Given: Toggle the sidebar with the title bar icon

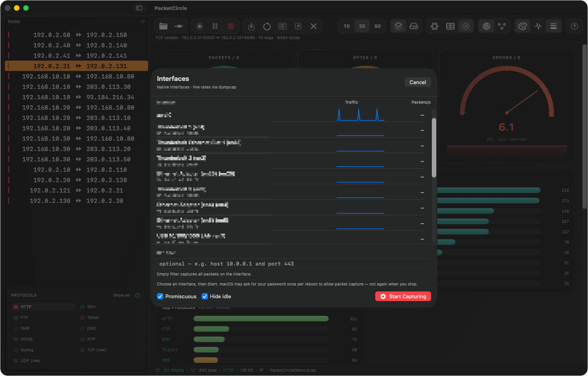Looking at the screenshot, I should (x=139, y=8).
